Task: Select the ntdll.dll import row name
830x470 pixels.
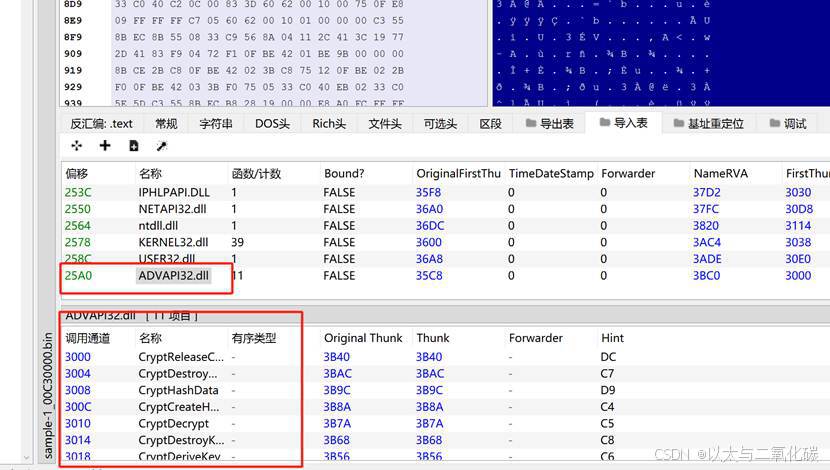Action: point(158,225)
